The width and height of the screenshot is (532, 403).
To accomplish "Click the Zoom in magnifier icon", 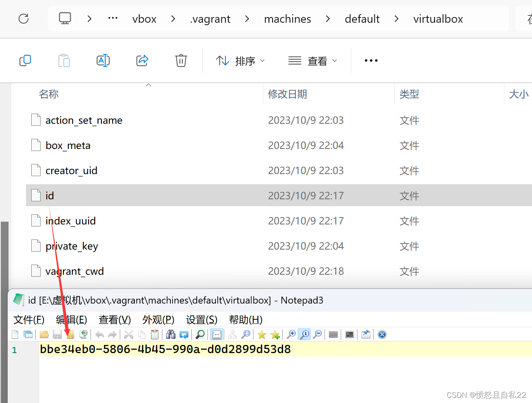I will point(291,334).
